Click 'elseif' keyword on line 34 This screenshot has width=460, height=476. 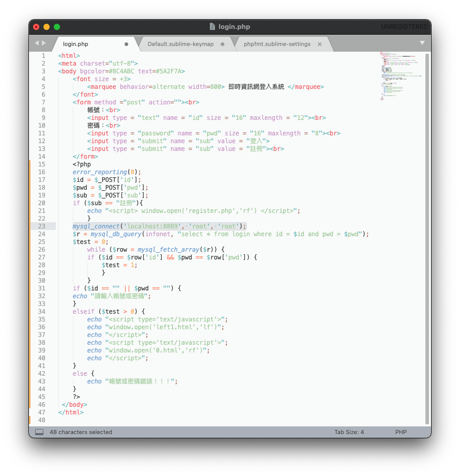[x=84, y=312]
